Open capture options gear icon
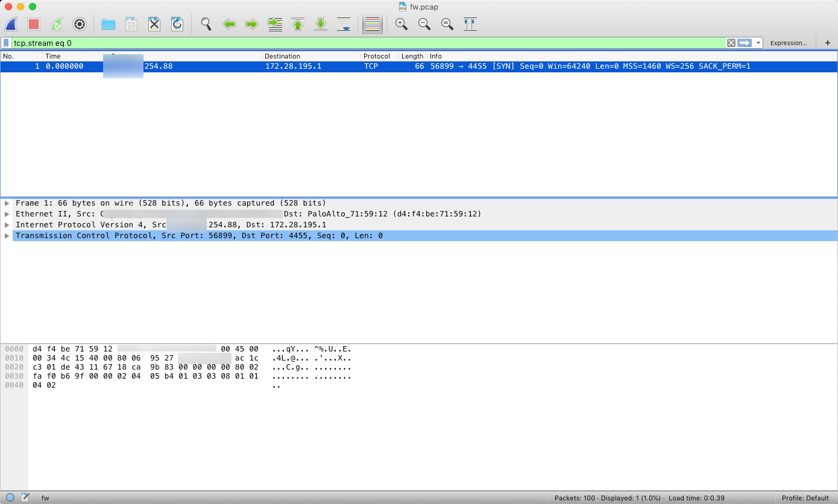838x504 pixels. (x=80, y=24)
